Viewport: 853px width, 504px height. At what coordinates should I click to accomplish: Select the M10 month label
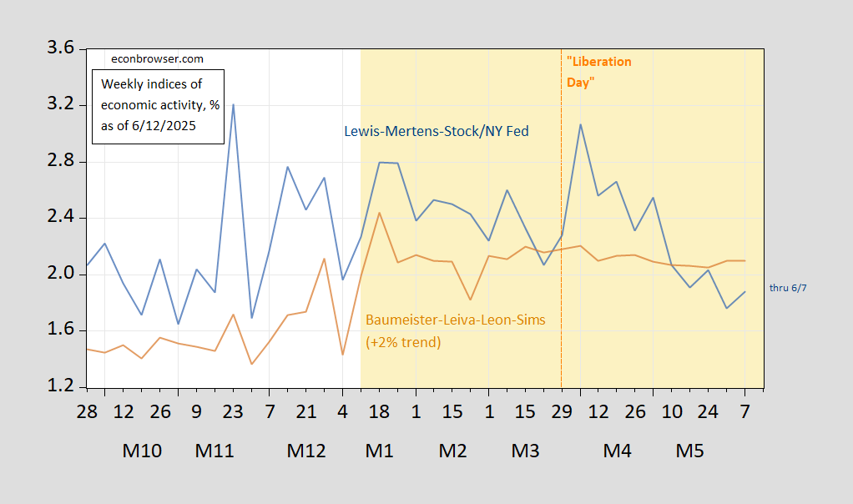coord(142,451)
